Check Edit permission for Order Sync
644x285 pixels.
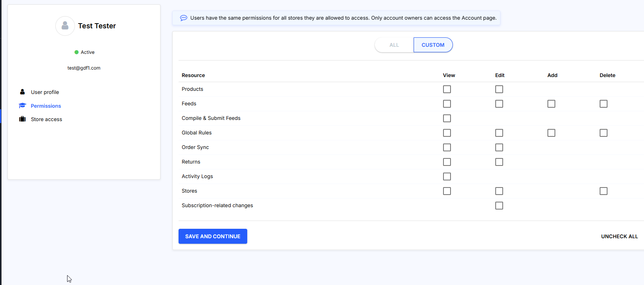point(499,147)
